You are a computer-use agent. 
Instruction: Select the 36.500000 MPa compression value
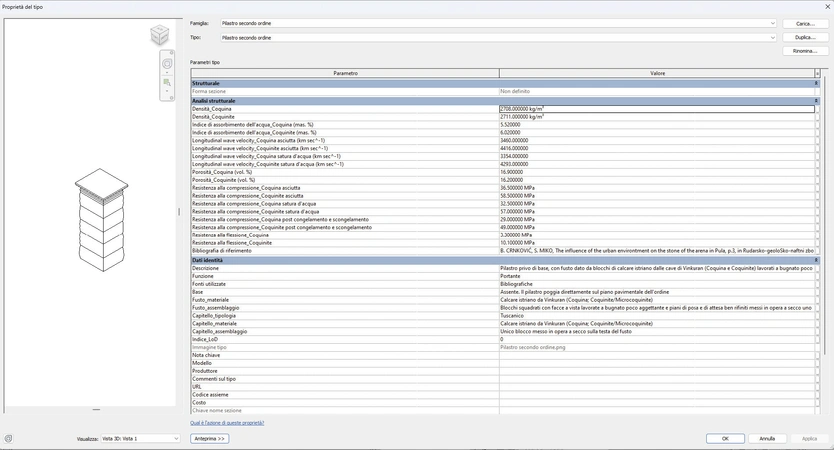pyautogui.click(x=657, y=188)
